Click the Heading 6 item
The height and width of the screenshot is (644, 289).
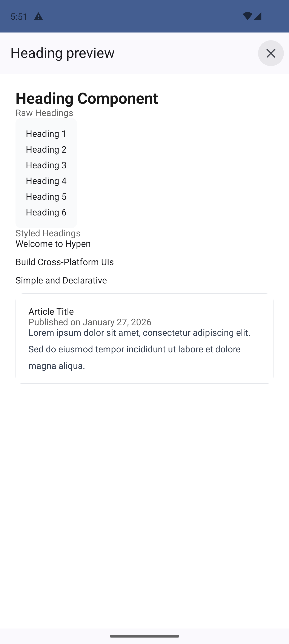pyautogui.click(x=46, y=212)
